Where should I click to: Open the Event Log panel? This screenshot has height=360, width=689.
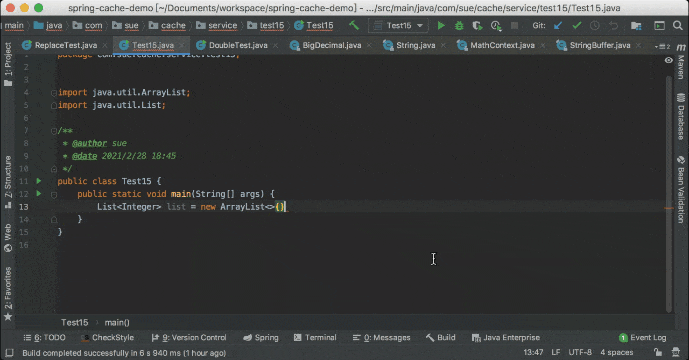coord(642,338)
